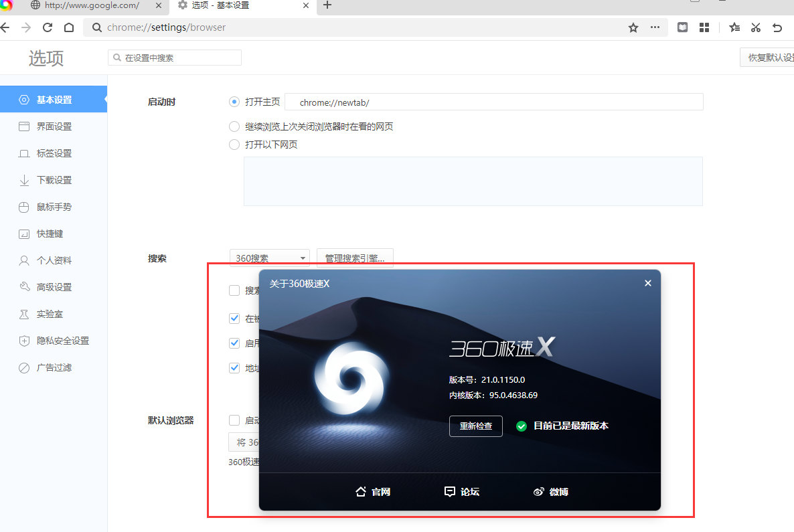The width and height of the screenshot is (794, 532).
Task: Toggle the 默认浏览器 checkbox
Action: click(234, 420)
